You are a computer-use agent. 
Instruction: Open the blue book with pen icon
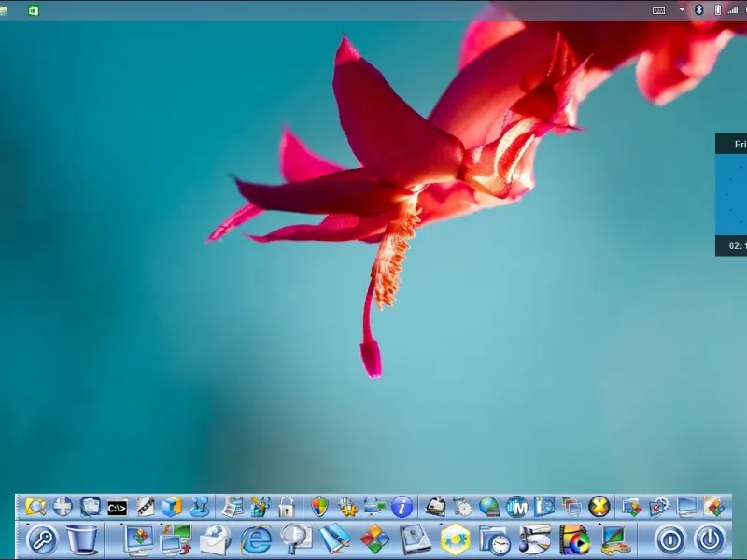(x=334, y=539)
